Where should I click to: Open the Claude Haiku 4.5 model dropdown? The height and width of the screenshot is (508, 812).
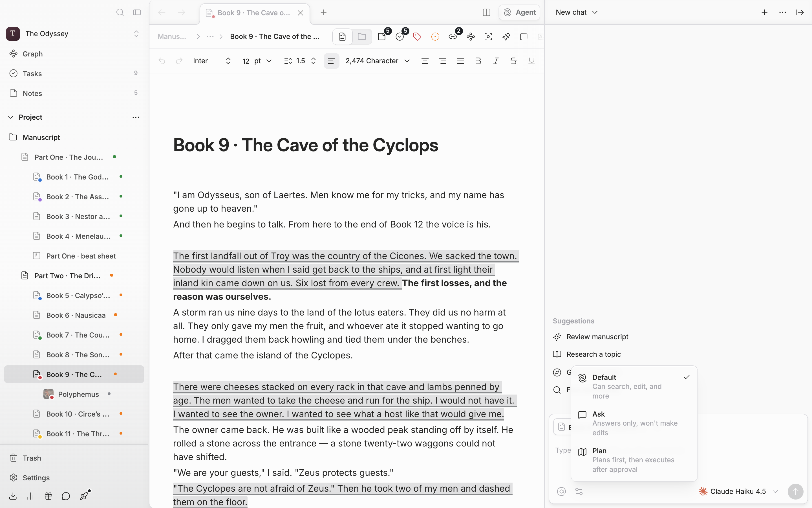[x=738, y=492]
